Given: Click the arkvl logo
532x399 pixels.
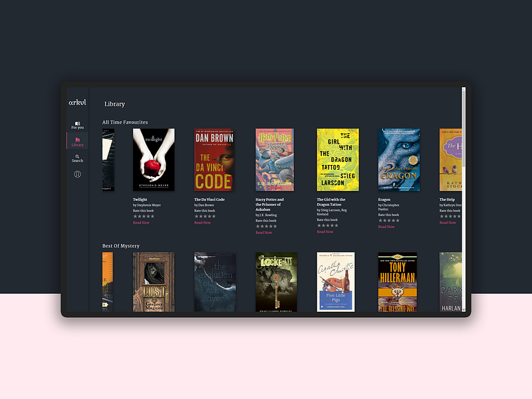Looking at the screenshot, I should click(77, 102).
